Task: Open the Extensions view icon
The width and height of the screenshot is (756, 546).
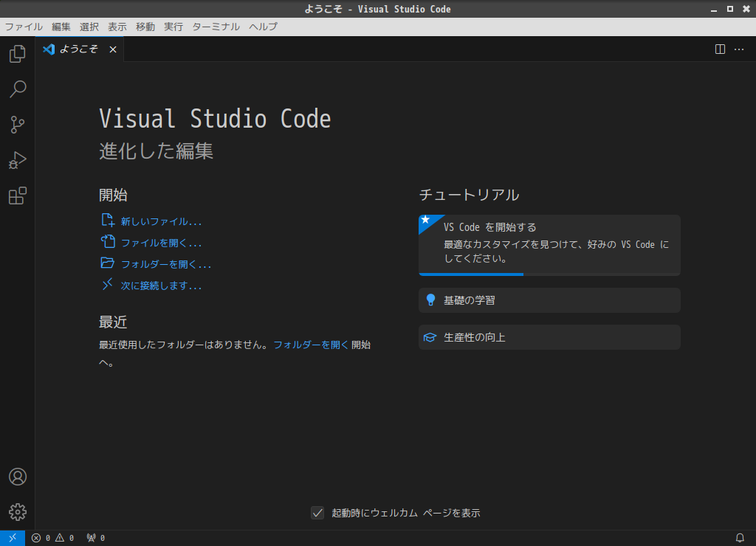Action: [18, 196]
